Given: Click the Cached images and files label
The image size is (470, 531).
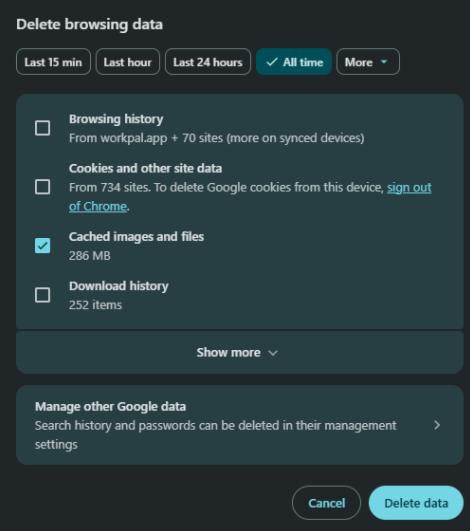Looking at the screenshot, I should coord(136,237).
